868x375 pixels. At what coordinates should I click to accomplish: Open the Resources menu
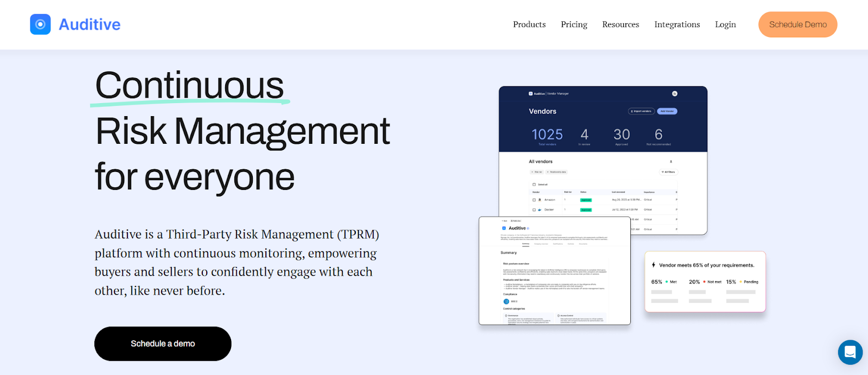(x=621, y=24)
